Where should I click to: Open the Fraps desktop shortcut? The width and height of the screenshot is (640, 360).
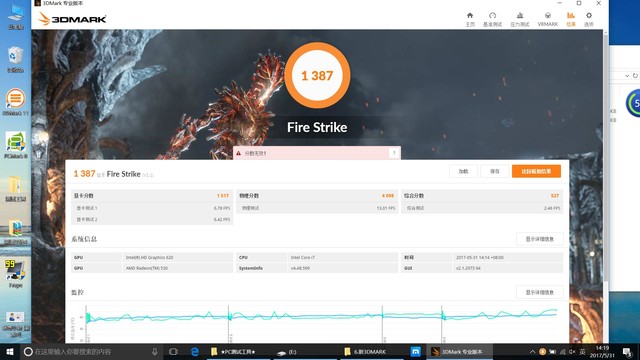click(16, 274)
